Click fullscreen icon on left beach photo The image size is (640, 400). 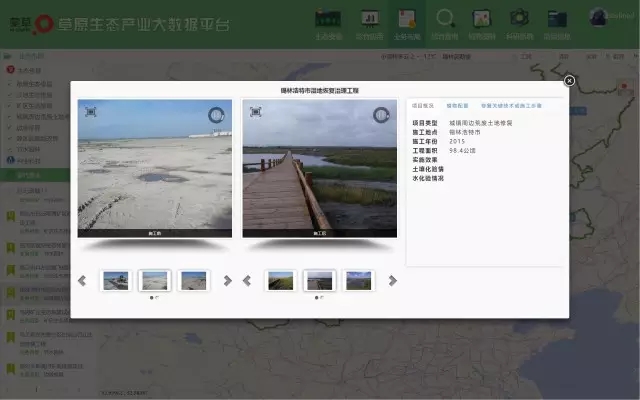point(91,112)
